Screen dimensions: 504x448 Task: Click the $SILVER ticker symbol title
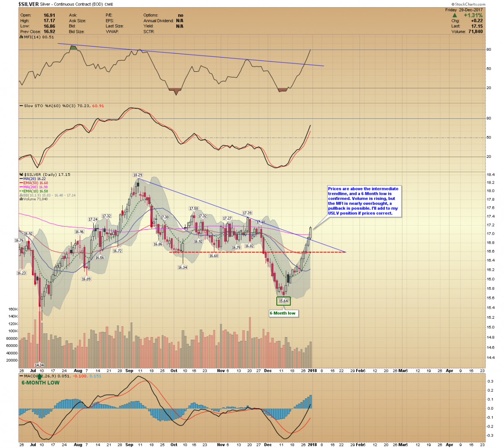[29, 4]
